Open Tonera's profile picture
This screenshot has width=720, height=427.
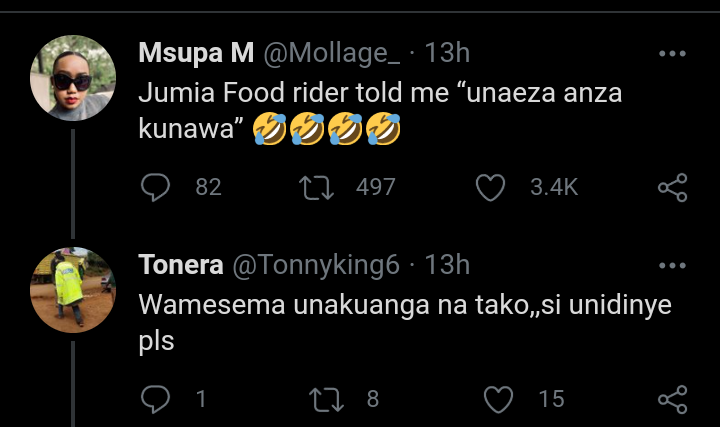click(x=74, y=290)
